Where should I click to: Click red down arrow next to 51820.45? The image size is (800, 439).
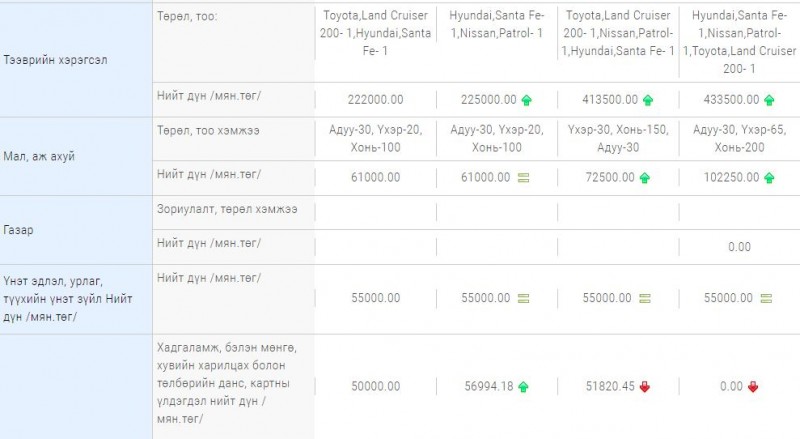click(645, 387)
